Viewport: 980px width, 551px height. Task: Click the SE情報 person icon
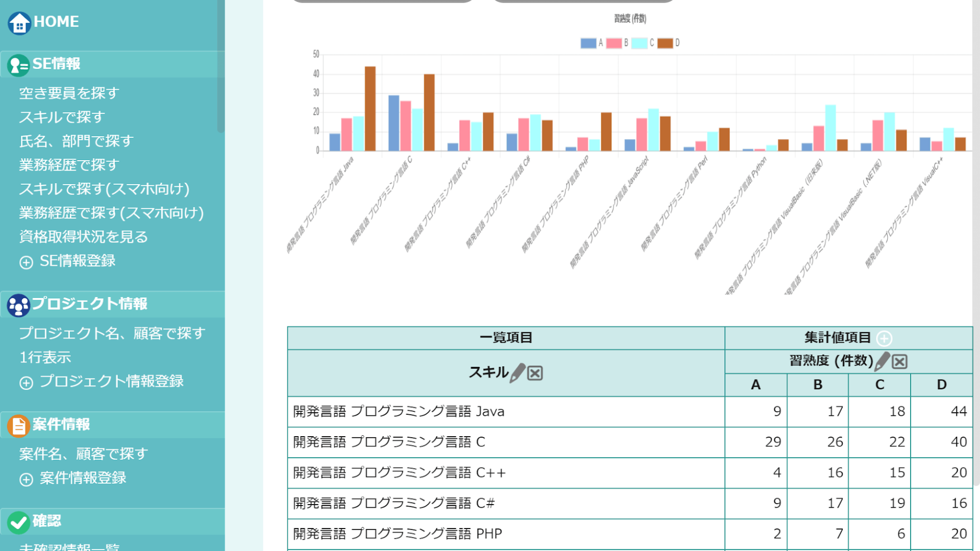tap(18, 65)
